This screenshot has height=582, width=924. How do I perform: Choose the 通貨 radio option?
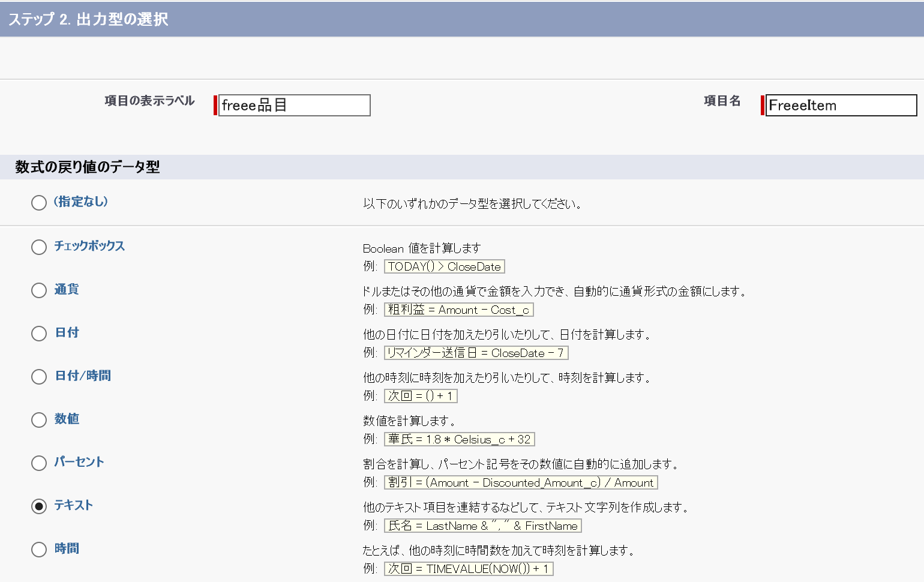coord(39,290)
